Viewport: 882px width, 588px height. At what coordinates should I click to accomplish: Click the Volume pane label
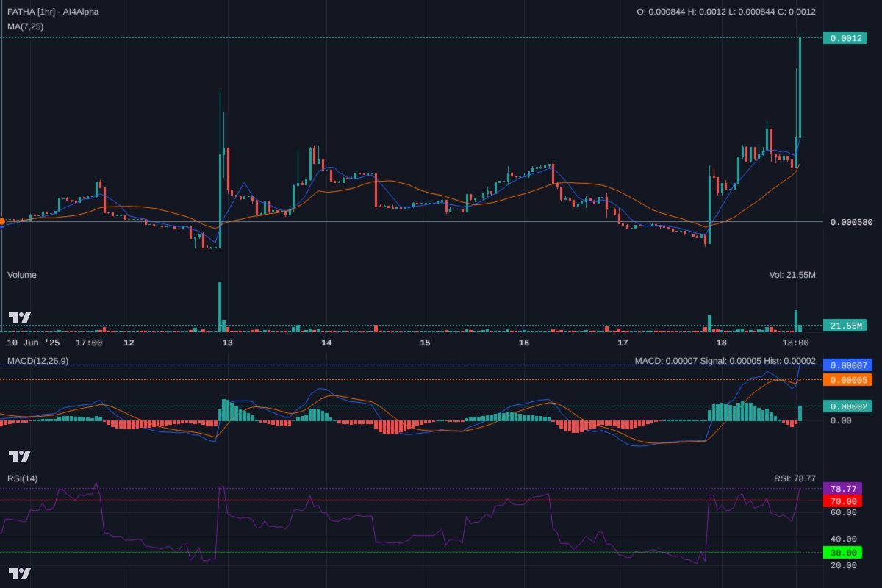point(22,275)
